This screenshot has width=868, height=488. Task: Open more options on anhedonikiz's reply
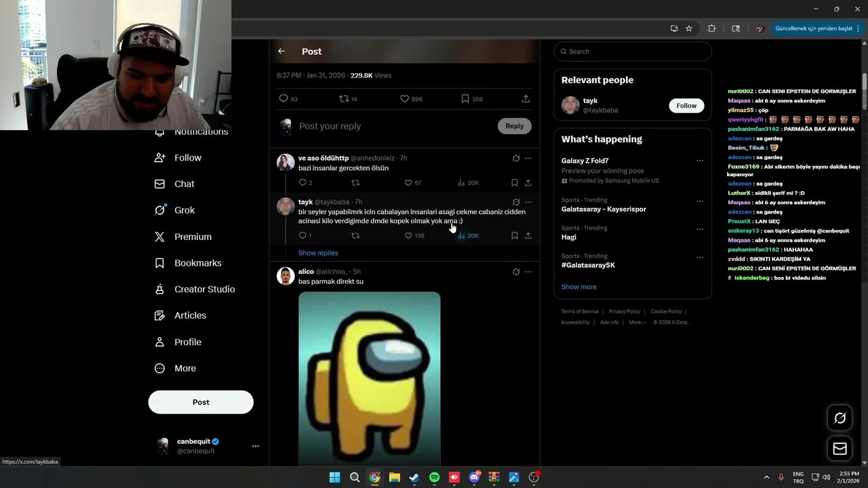pos(528,159)
